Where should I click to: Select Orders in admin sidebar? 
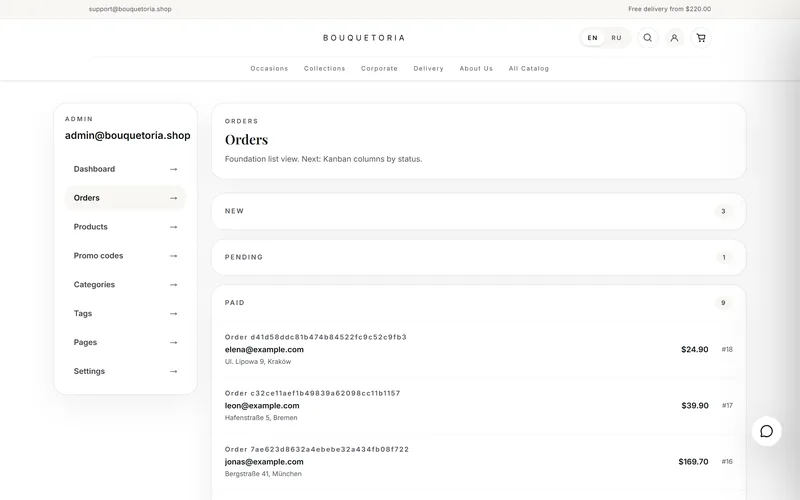(x=125, y=198)
